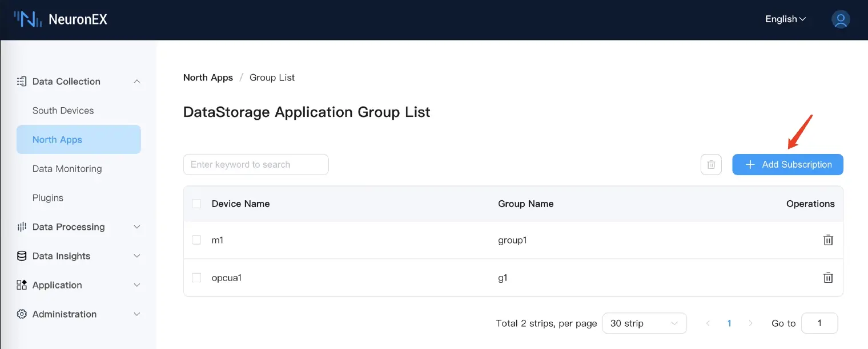Click the Total 2 strips, per page text

click(x=546, y=323)
